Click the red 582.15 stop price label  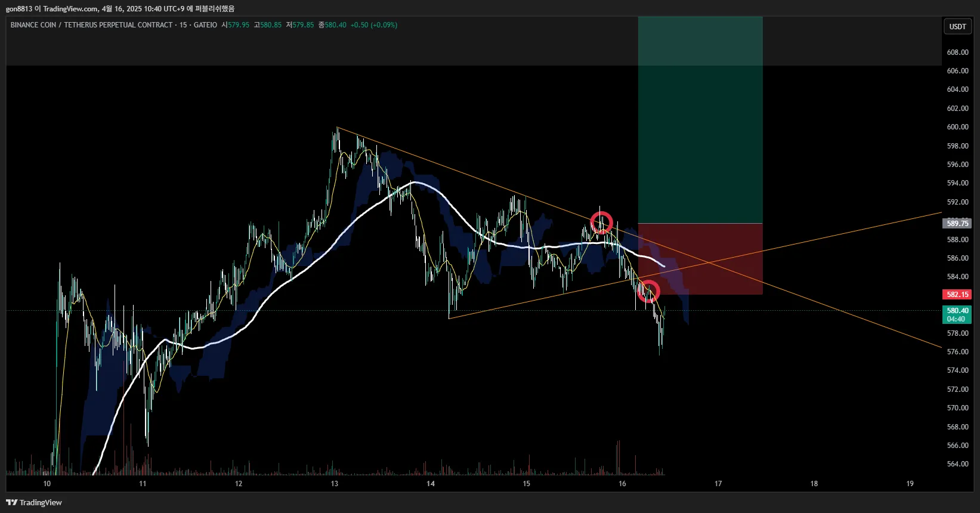click(x=957, y=295)
